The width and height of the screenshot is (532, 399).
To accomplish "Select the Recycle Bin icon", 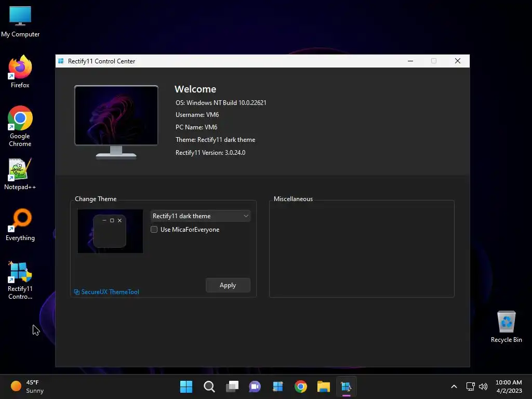I will tap(506, 326).
